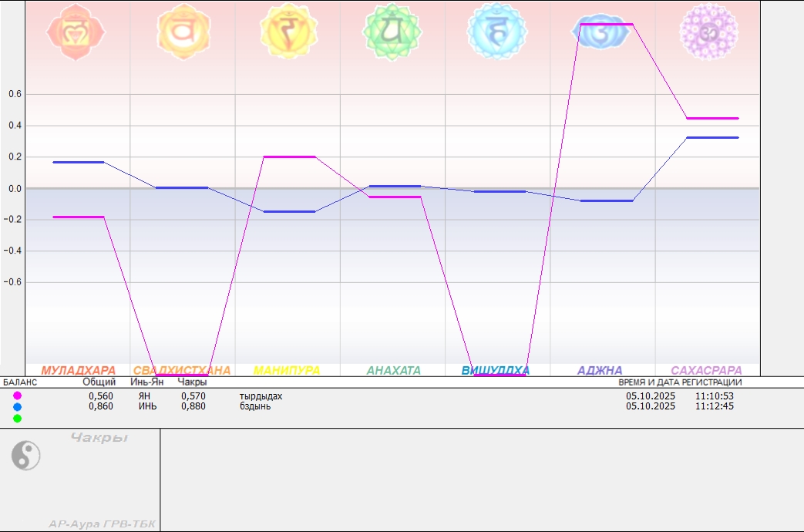Screen dimensions: 804x532
Task: Click the Общий balance column header
Action: click(99, 382)
